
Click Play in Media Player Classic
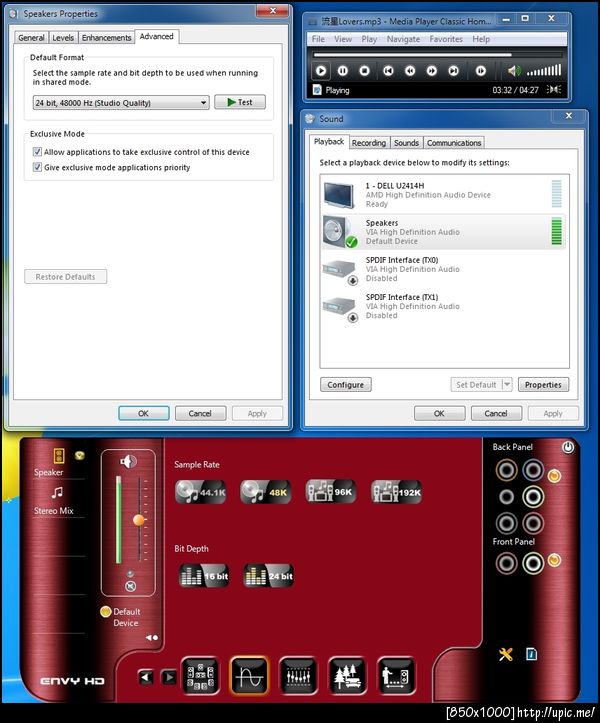point(321,71)
